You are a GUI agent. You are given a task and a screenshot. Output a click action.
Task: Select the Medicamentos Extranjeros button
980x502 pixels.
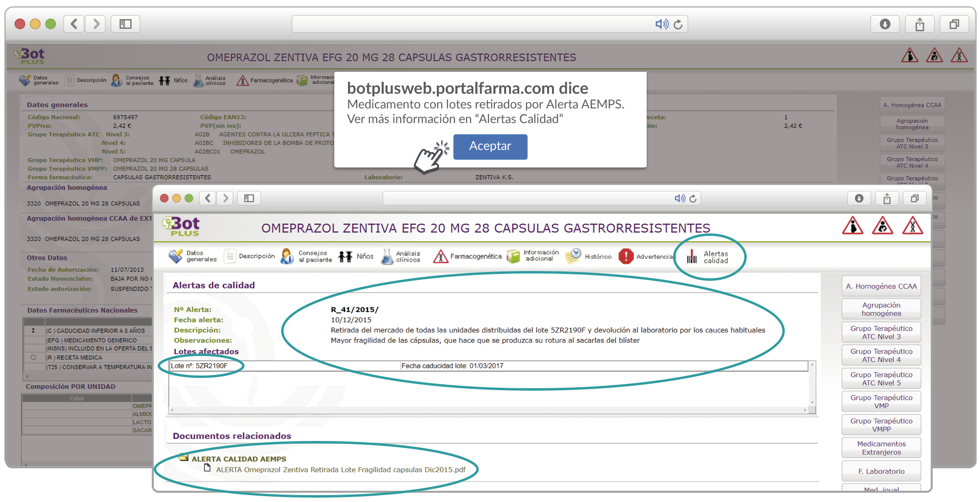(x=881, y=448)
